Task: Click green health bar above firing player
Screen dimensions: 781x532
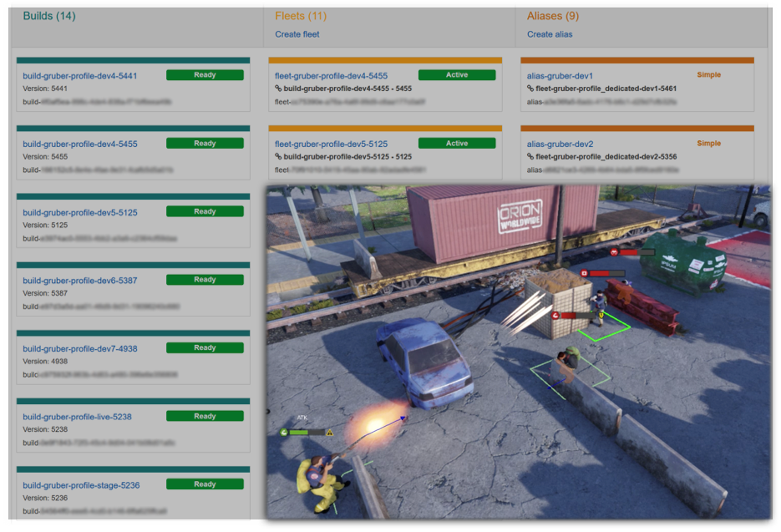Action: click(x=307, y=433)
